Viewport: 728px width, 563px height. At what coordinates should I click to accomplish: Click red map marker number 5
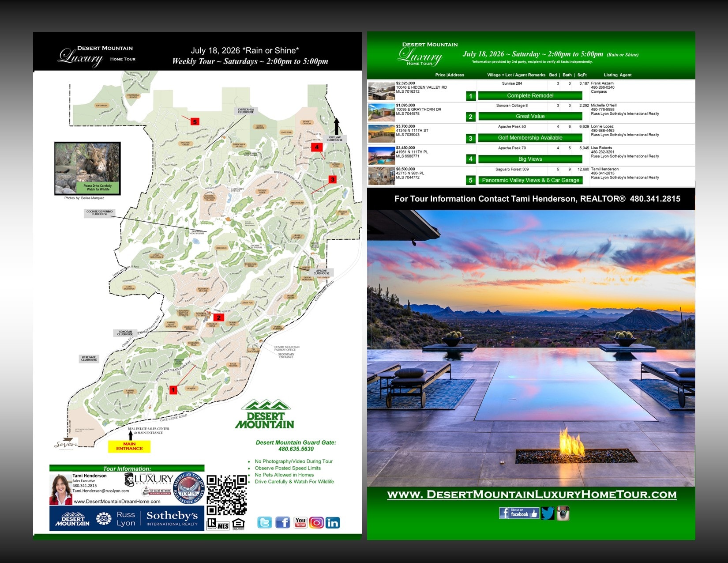click(195, 121)
